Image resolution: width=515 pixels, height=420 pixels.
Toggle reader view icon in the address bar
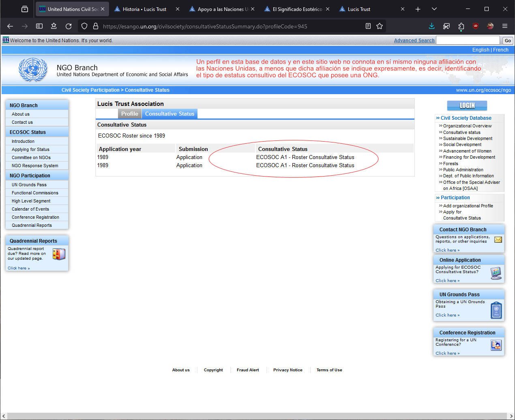point(368,26)
